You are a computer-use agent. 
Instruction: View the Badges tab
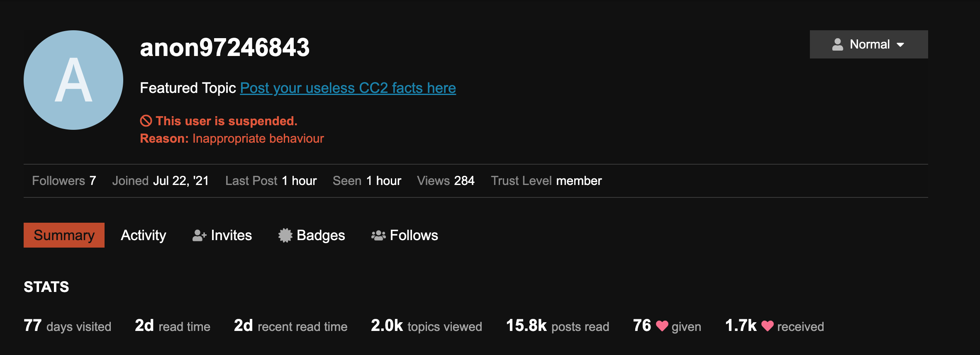tap(312, 235)
